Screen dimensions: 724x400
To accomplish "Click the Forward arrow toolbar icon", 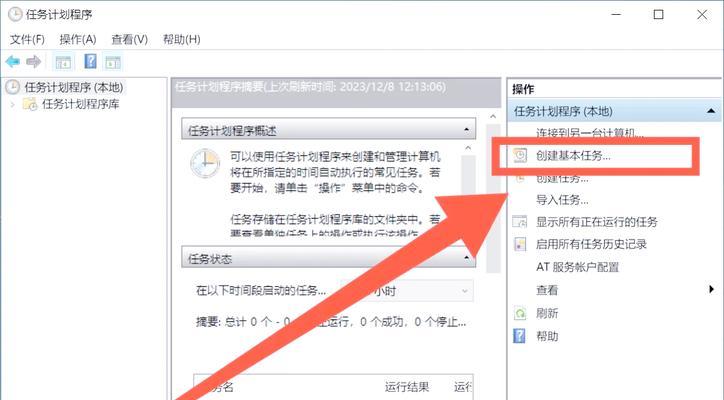I will pos(34,61).
